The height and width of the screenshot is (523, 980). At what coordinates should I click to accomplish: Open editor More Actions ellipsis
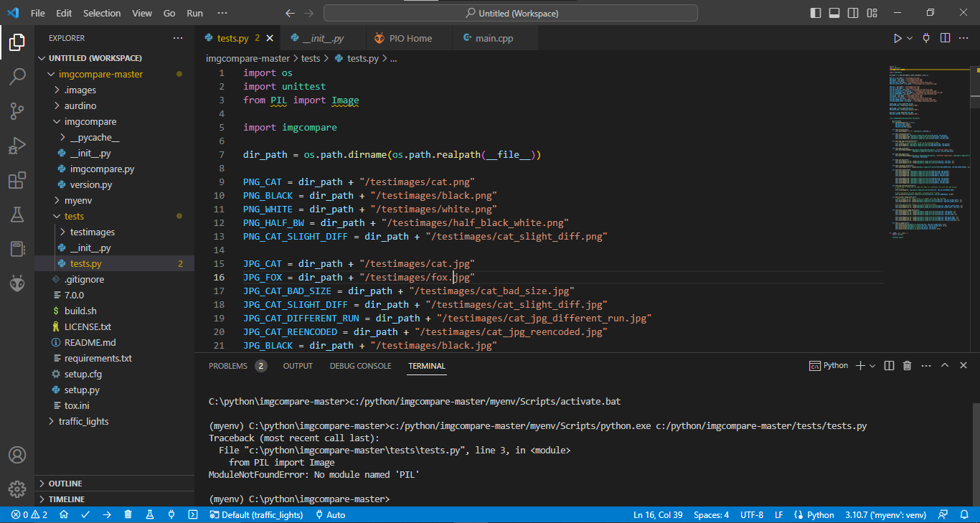tap(965, 38)
